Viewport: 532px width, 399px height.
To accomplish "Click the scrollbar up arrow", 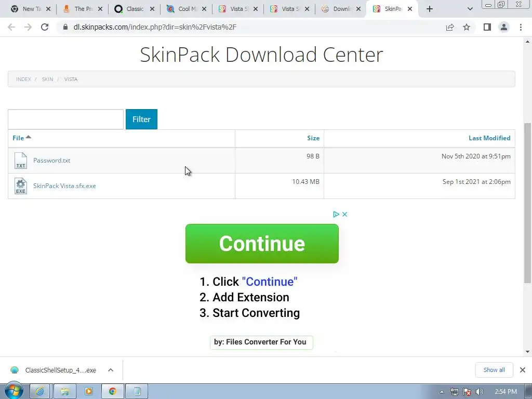I will 527,42.
